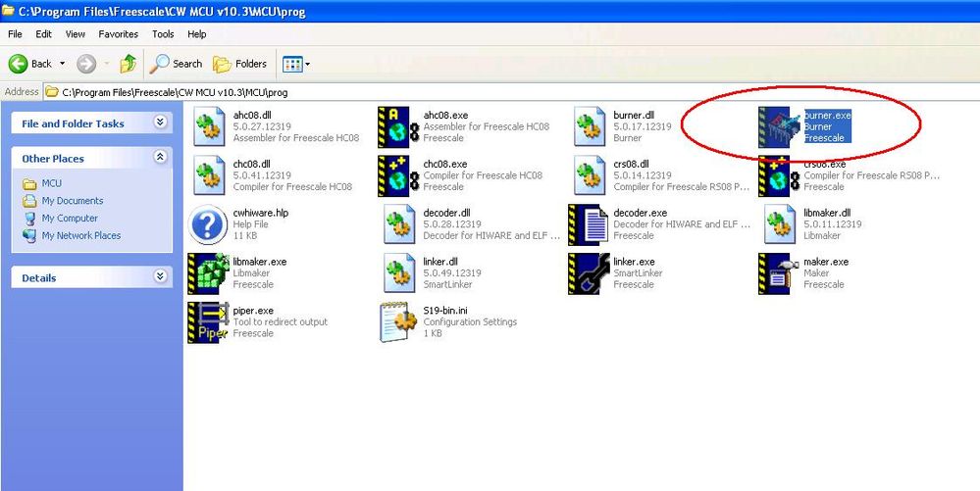The width and height of the screenshot is (980, 491).
Task: Click the chc08.exe file name
Action: (x=445, y=164)
